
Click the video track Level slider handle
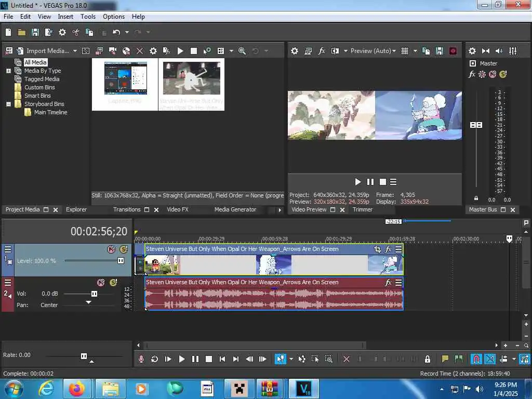pos(121,261)
